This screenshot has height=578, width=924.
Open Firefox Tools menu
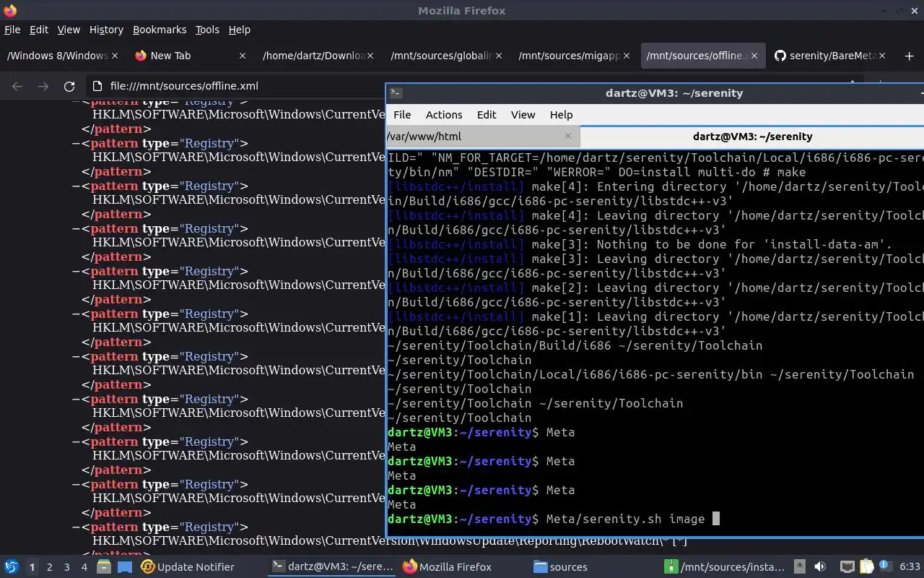tap(207, 30)
